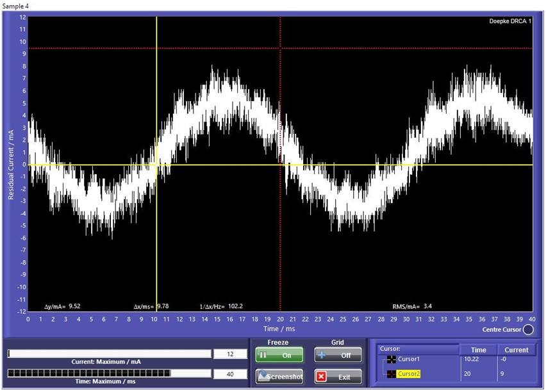
Task: Click the Time column header
Action: [478, 350]
